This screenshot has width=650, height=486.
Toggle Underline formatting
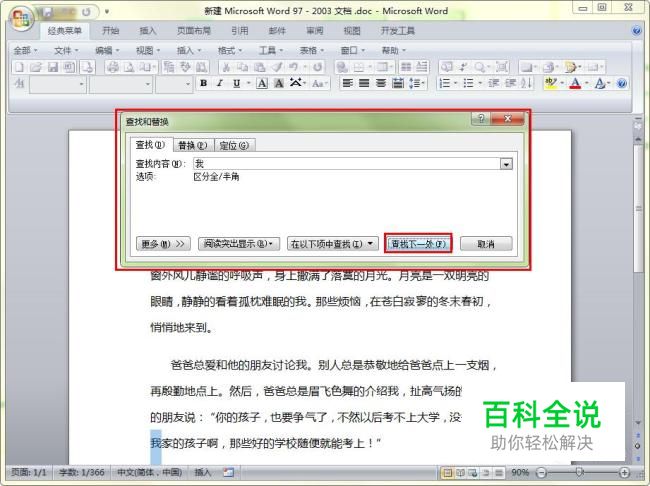click(x=236, y=83)
